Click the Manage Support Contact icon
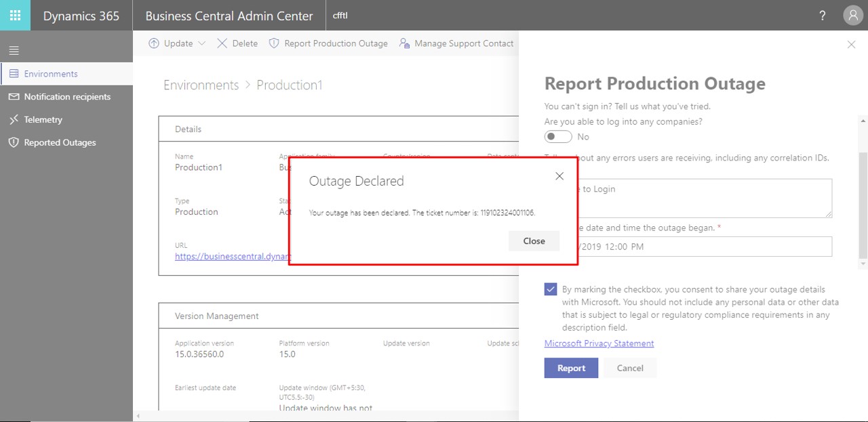 point(404,43)
